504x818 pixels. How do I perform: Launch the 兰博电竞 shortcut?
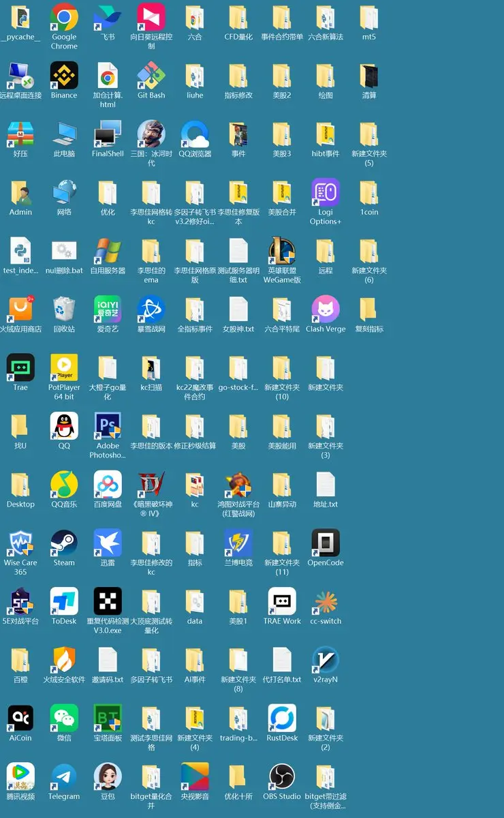pos(238,543)
